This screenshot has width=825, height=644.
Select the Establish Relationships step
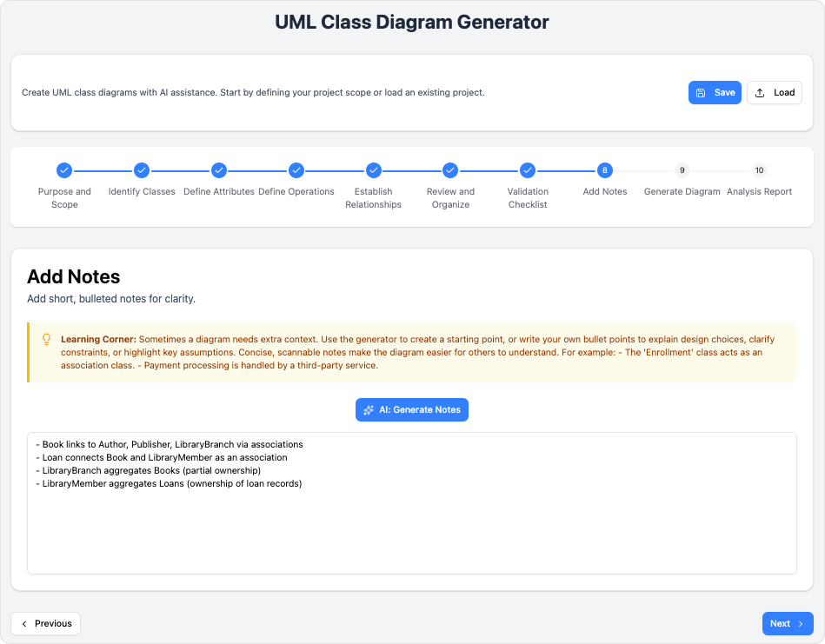click(374, 170)
